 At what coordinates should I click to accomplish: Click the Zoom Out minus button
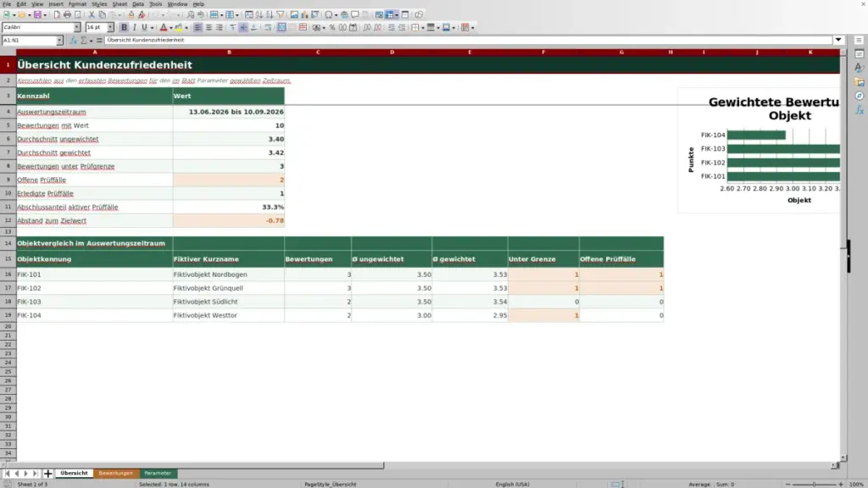[x=788, y=484]
